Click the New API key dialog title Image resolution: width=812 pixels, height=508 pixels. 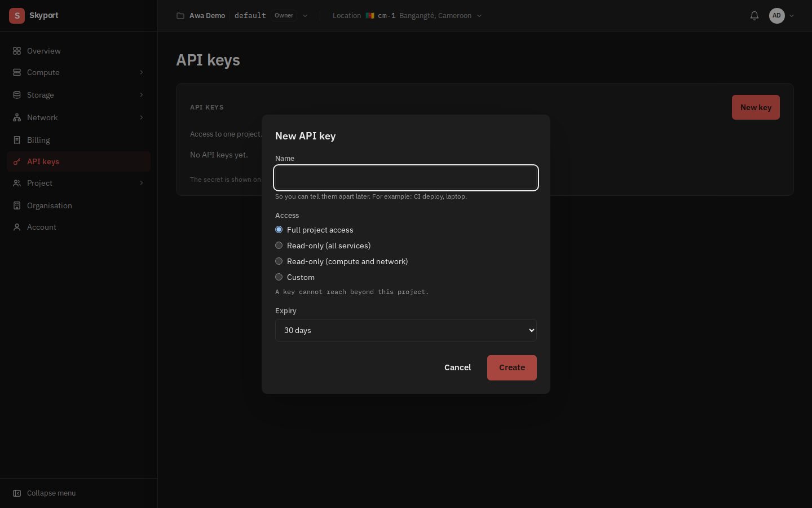[x=305, y=136]
